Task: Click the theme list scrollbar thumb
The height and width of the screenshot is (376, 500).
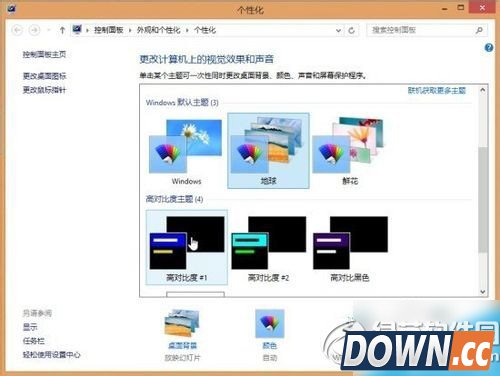Action: tap(483, 199)
